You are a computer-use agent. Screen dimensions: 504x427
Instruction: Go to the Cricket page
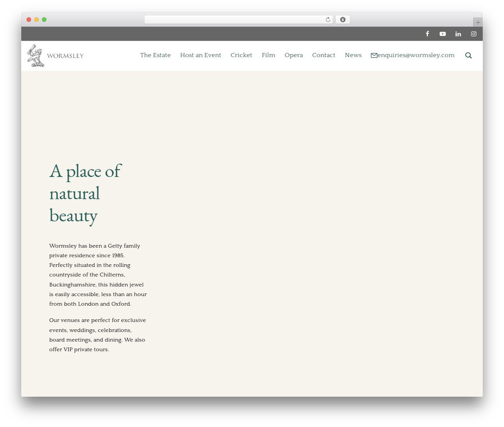click(x=241, y=55)
